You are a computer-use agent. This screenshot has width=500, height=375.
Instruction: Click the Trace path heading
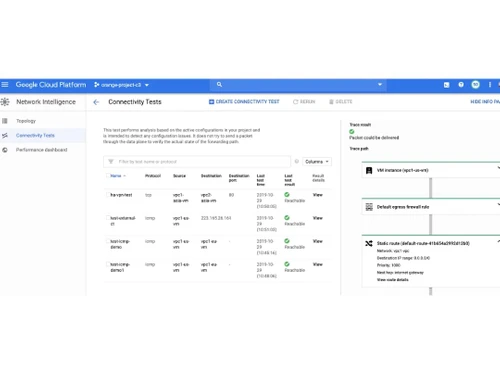tap(359, 149)
